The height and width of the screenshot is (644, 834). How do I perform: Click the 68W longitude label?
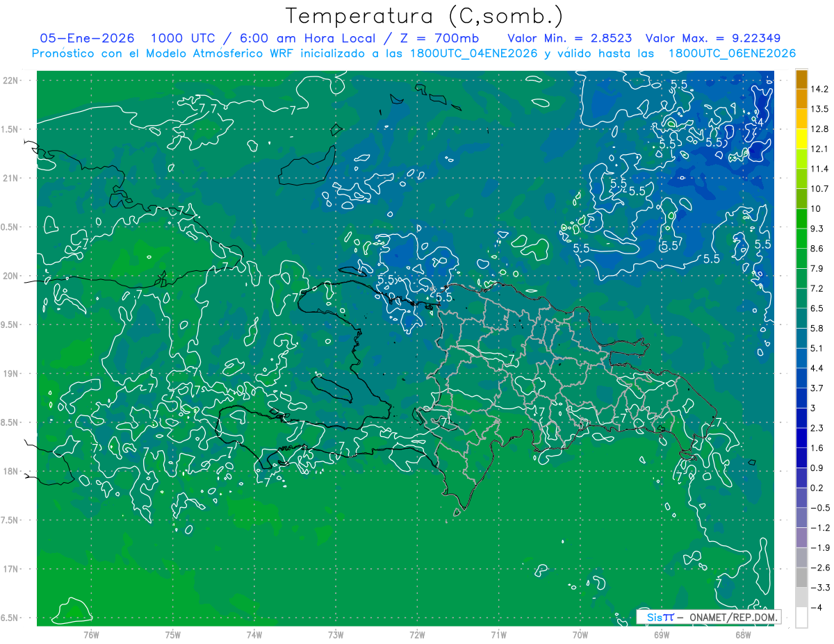(743, 634)
